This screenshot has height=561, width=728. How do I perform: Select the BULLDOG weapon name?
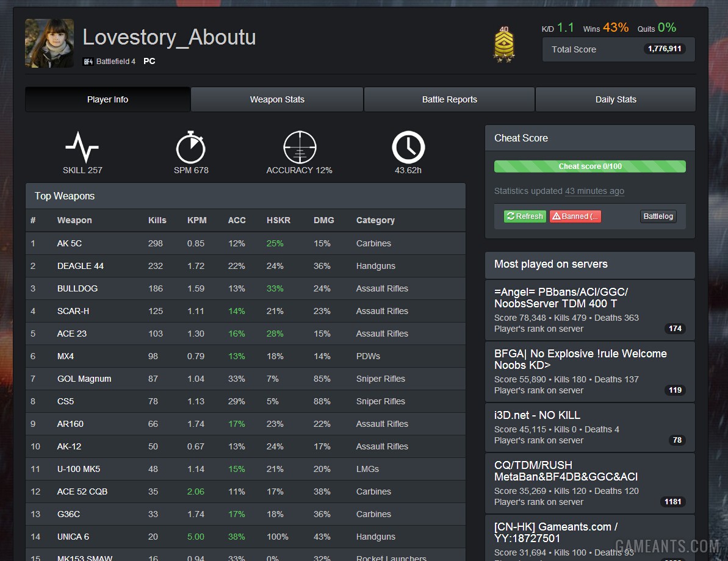click(77, 288)
